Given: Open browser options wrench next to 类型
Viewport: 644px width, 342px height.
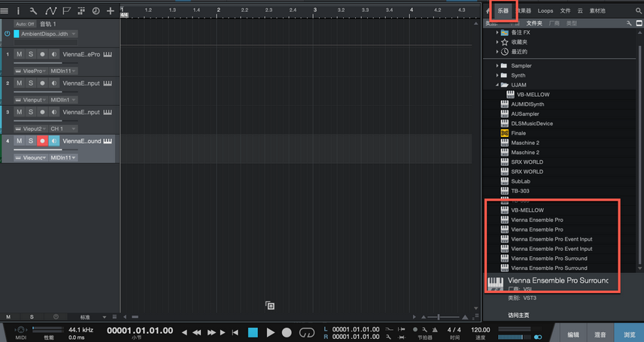Looking at the screenshot, I should coord(629,23).
